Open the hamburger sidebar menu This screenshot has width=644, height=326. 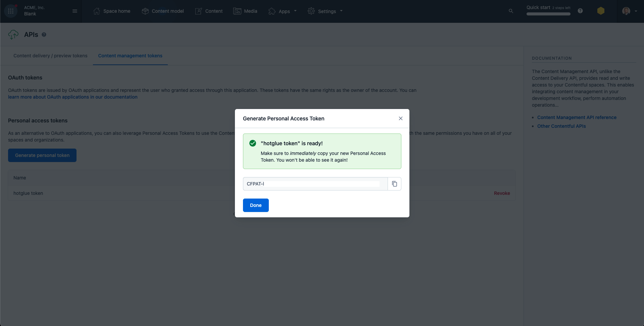pyautogui.click(x=75, y=11)
